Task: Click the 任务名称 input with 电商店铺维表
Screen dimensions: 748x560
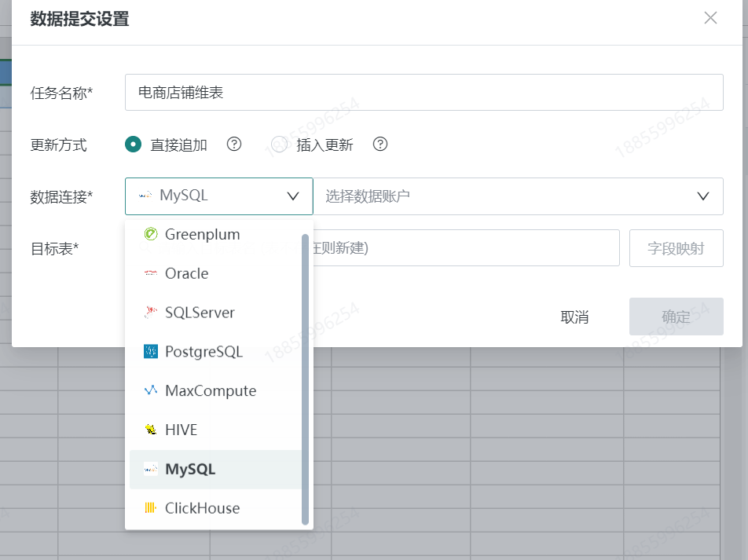Action: pyautogui.click(x=424, y=92)
